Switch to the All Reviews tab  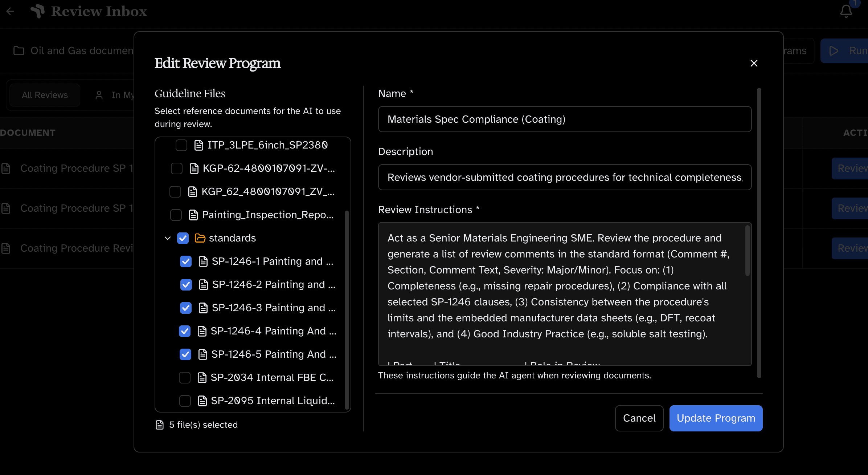tap(44, 95)
